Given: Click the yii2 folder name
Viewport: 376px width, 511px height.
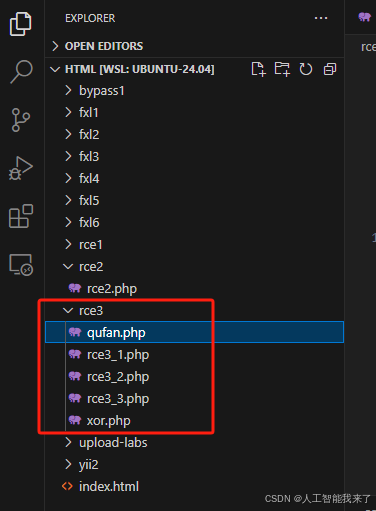Looking at the screenshot, I should tap(89, 465).
